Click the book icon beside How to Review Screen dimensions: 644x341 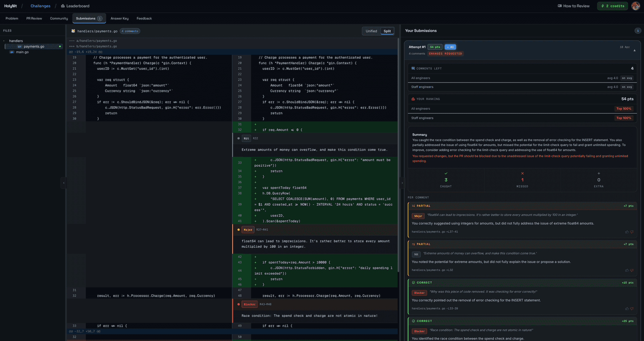click(559, 6)
